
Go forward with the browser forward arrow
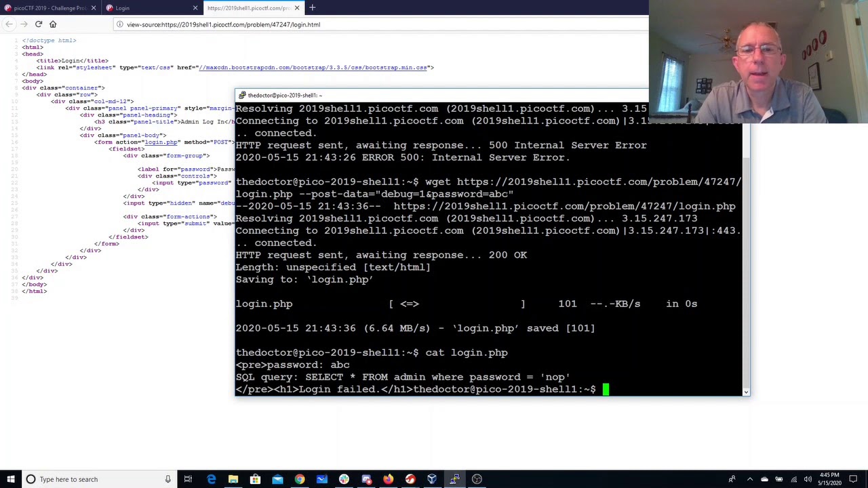[x=24, y=24]
